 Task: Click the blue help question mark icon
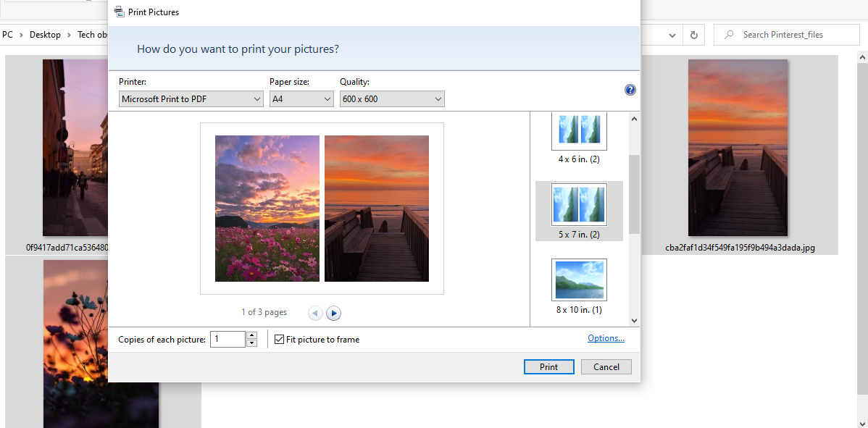pyautogui.click(x=630, y=90)
